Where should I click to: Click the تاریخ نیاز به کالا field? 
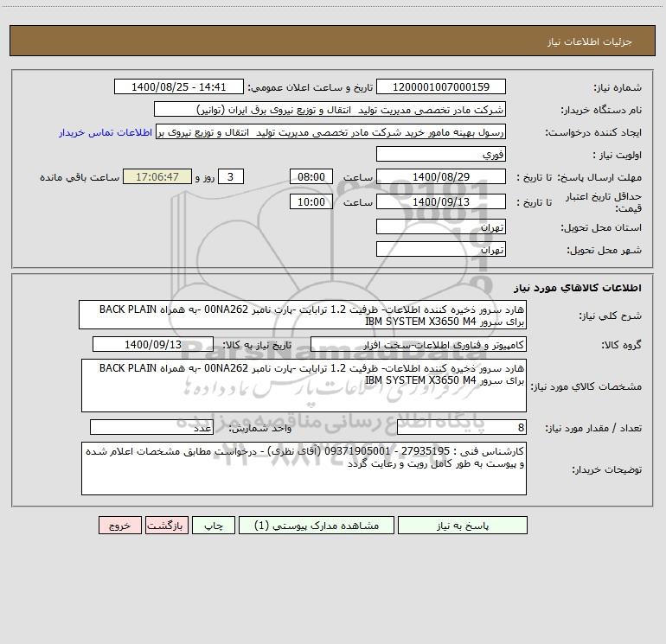click(x=153, y=344)
